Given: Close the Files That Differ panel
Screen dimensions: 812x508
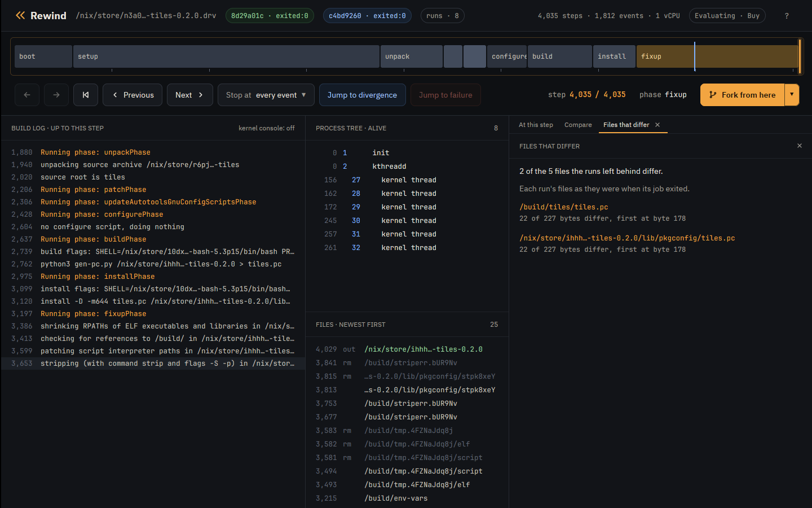Looking at the screenshot, I should [799, 146].
